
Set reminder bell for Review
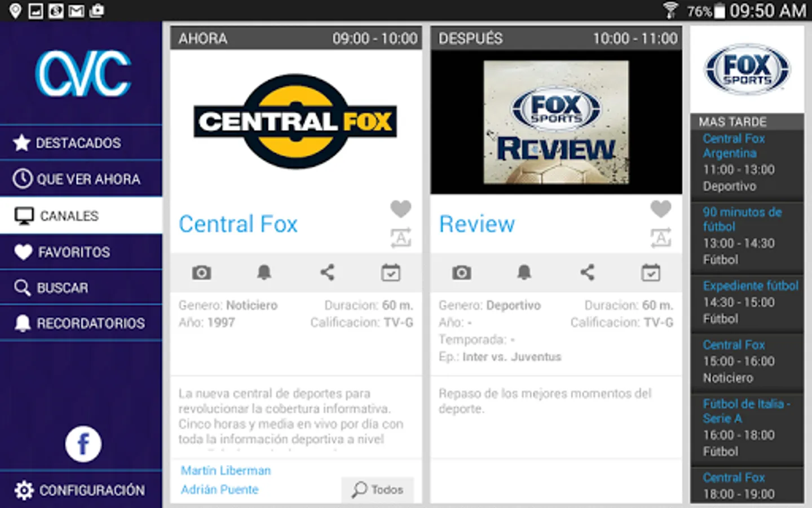524,273
